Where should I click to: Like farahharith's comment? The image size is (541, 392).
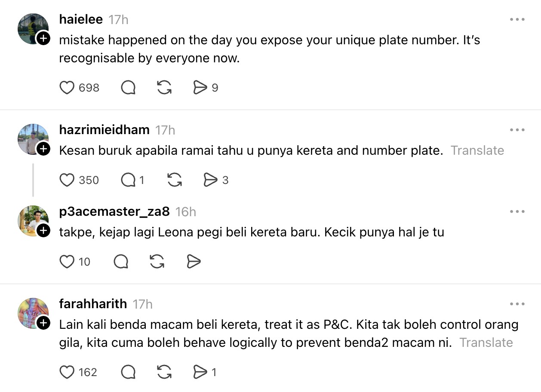67,372
